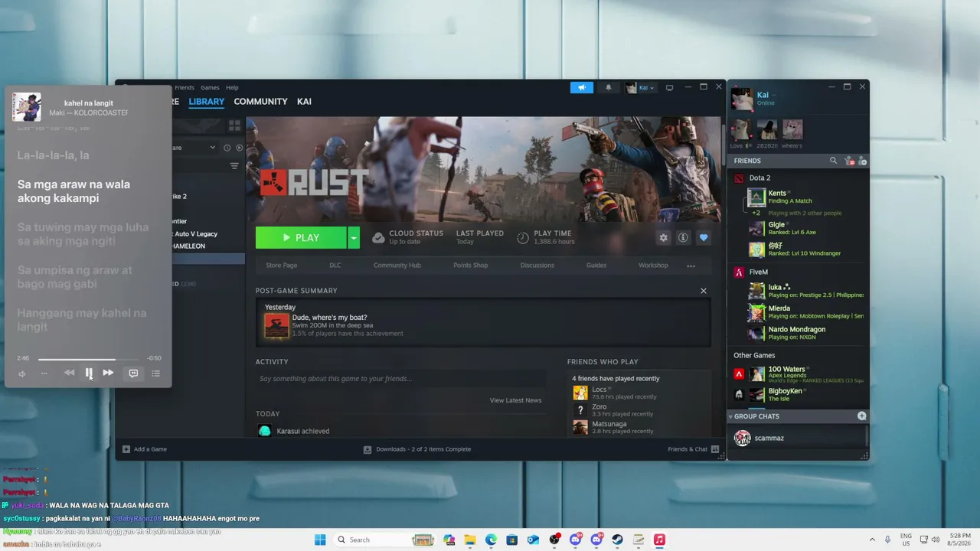Open Rust game info icon
This screenshot has height=551, width=980.
pyautogui.click(x=683, y=237)
